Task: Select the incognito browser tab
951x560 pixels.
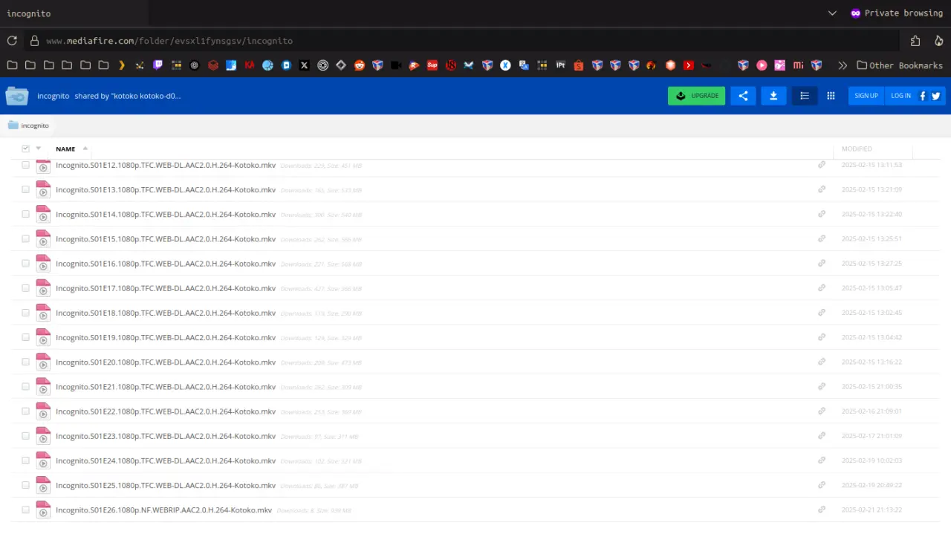Action: pyautogui.click(x=74, y=13)
